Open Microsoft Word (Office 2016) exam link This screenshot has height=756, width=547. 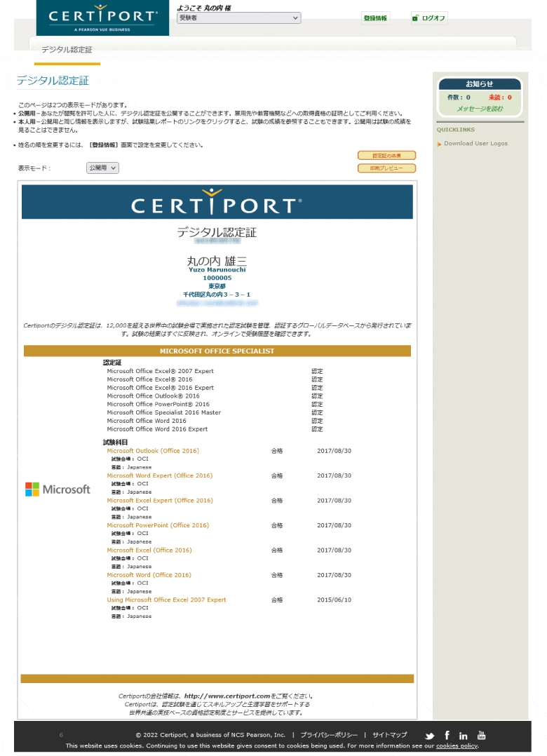click(x=149, y=575)
